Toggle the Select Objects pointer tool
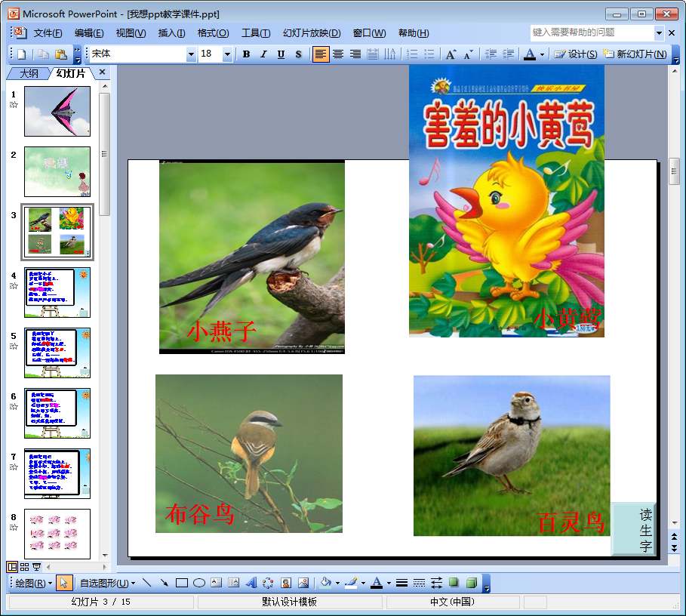Screen dimensions: 686x616 (x=64, y=583)
